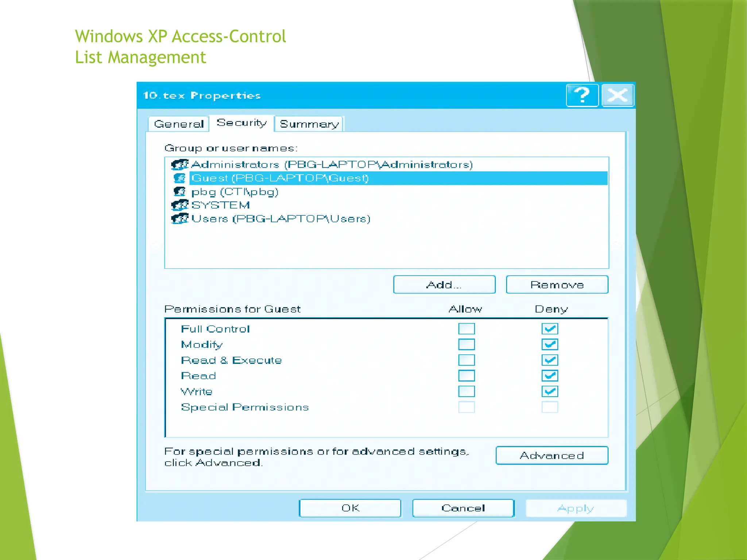Image resolution: width=747 pixels, height=560 pixels.
Task: Click the Full Control permission label
Action: 215,329
